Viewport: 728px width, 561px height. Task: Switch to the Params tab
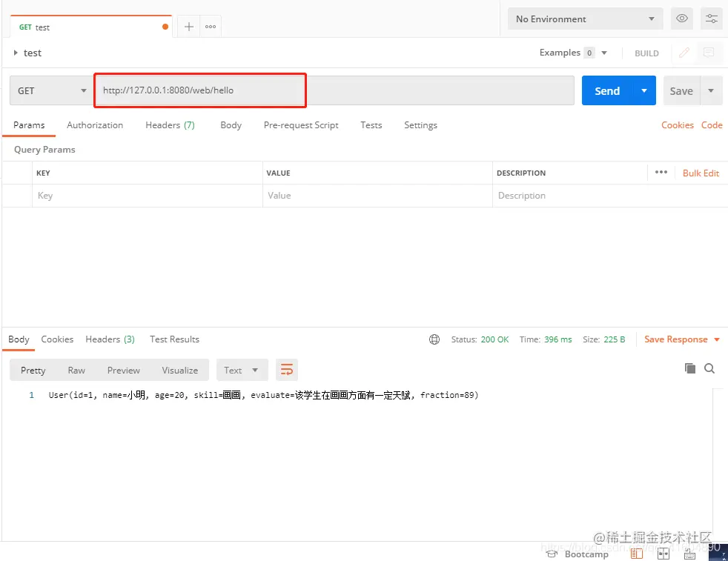tap(29, 125)
